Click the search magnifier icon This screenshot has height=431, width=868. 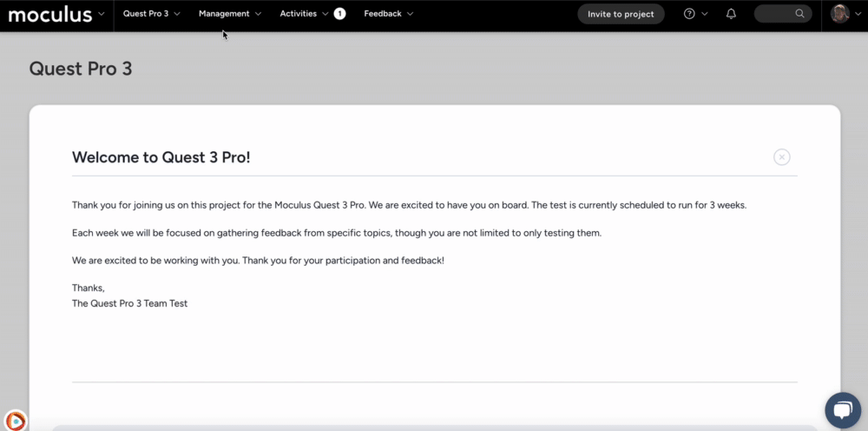coord(799,14)
